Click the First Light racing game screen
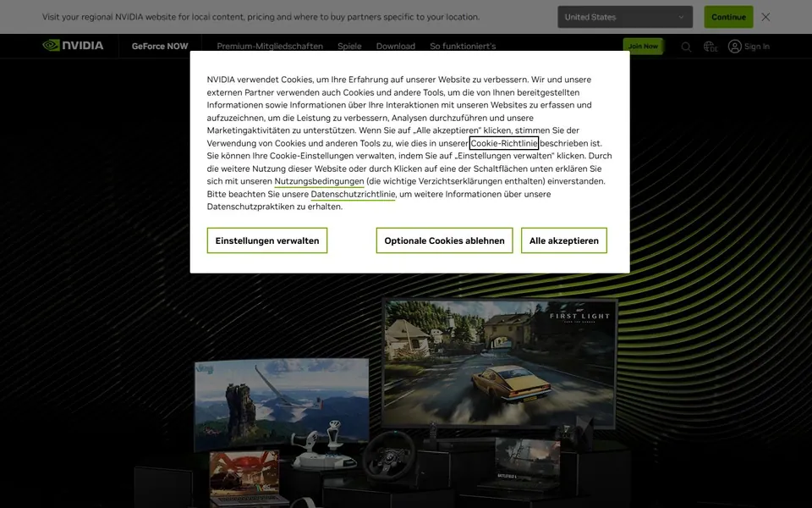The width and height of the screenshot is (812, 508). click(499, 363)
